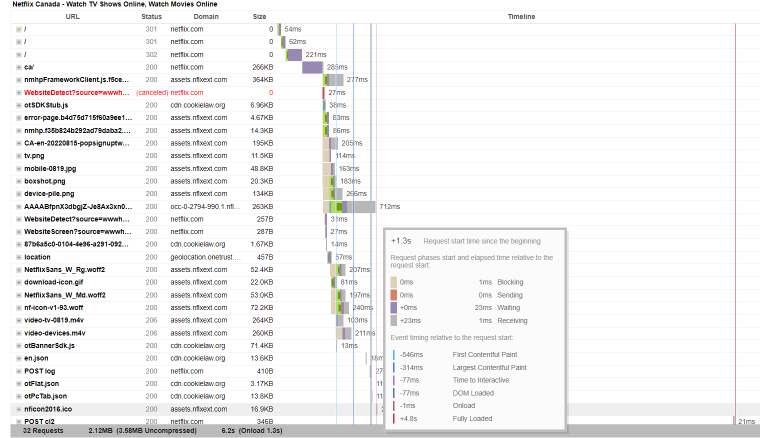Click the Receiving phase color swatch in tooltip
760x438 pixels.
coord(394,321)
